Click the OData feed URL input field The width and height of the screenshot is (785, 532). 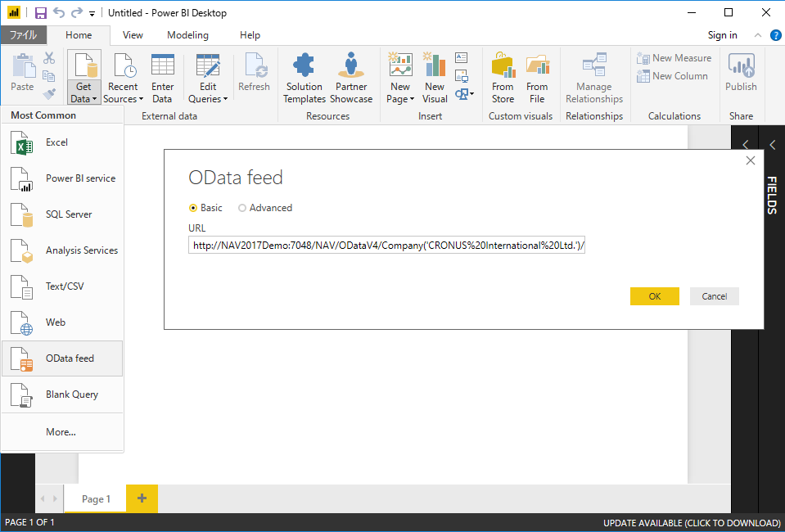[386, 246]
